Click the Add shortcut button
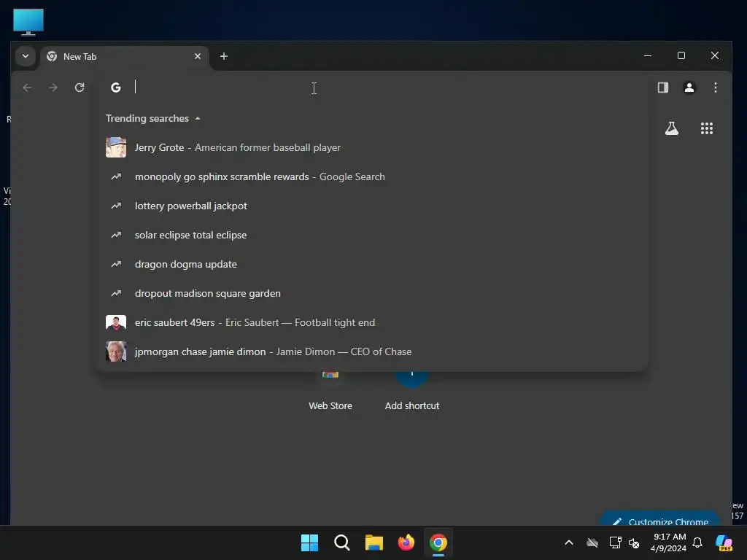The image size is (747, 560). coord(412,391)
